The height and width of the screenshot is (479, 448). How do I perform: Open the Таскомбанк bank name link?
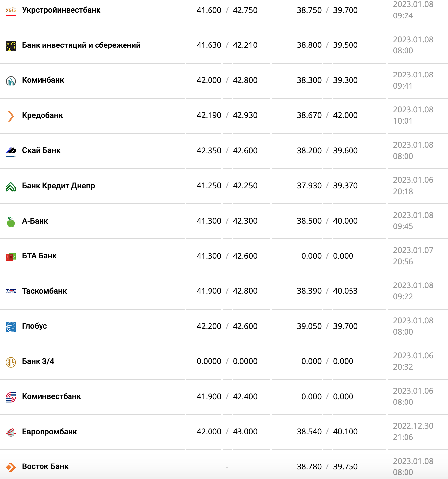[44, 291]
